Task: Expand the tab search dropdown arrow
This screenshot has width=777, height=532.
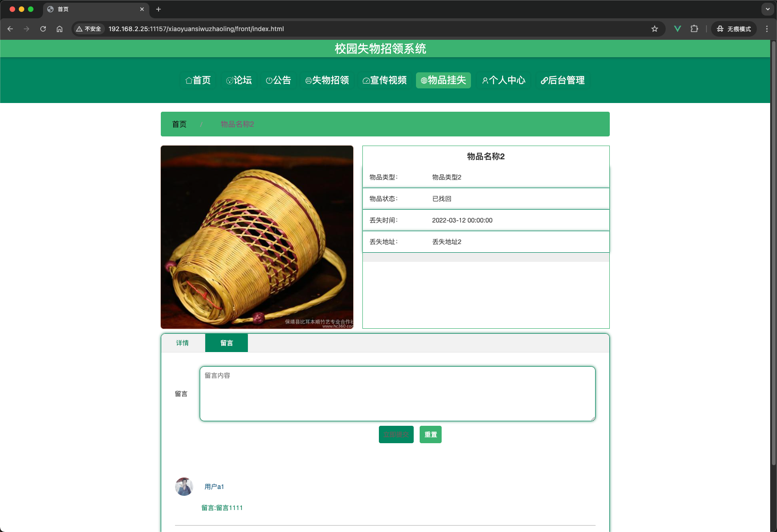Action: 768,9
